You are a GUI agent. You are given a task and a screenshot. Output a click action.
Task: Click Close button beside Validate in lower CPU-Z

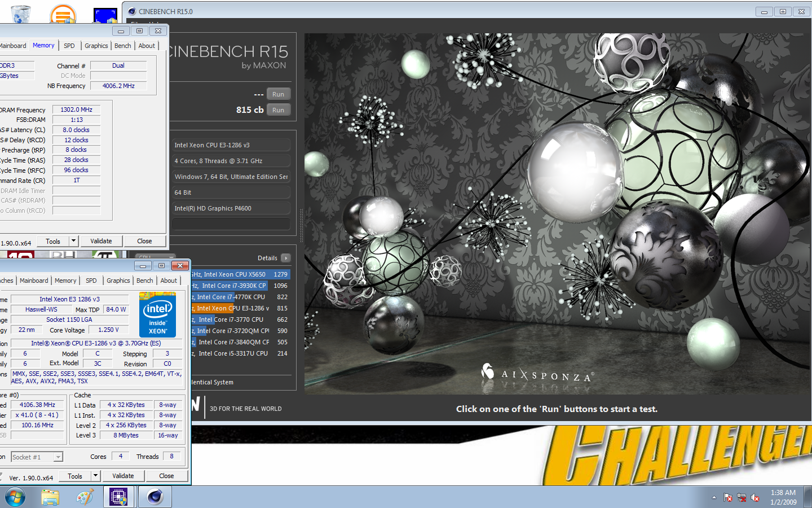pos(166,476)
